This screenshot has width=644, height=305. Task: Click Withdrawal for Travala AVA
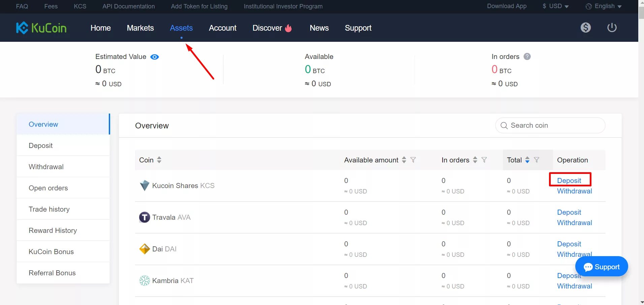click(x=575, y=223)
